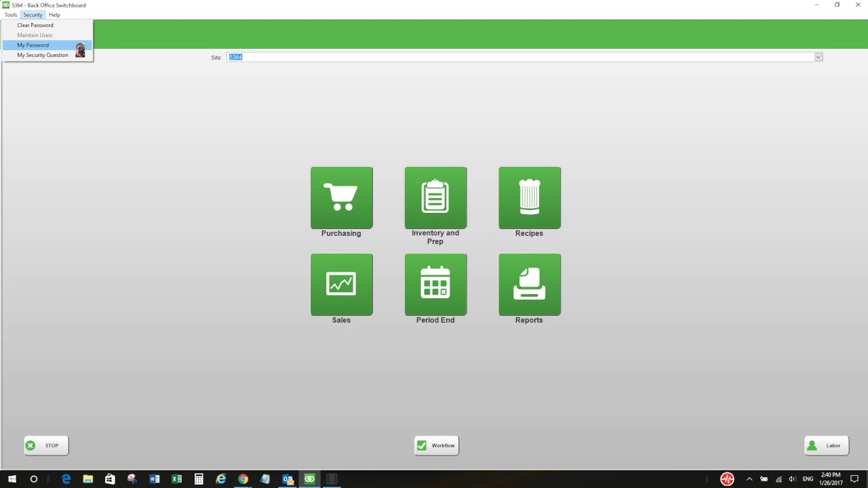868x488 pixels.
Task: Open volume speaker tray icon
Action: (x=793, y=479)
